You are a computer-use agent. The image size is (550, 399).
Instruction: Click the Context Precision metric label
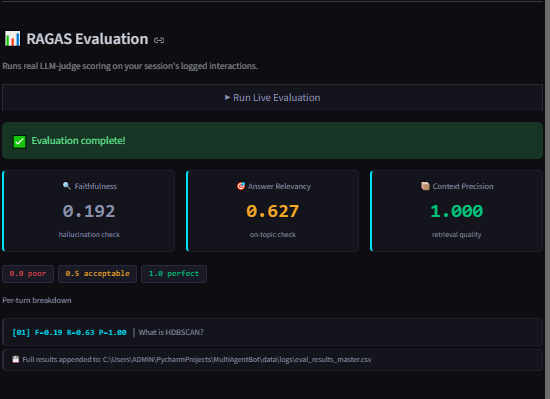point(463,186)
